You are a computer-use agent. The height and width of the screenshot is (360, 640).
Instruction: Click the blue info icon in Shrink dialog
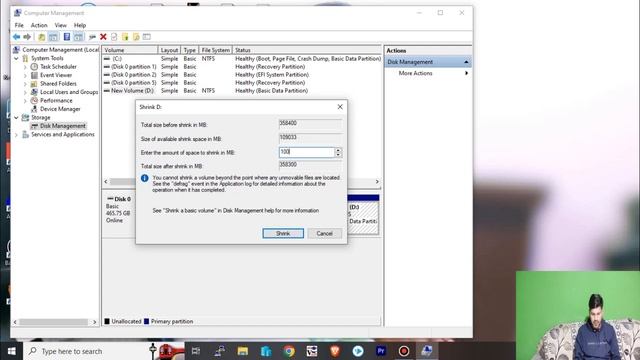[144, 178]
